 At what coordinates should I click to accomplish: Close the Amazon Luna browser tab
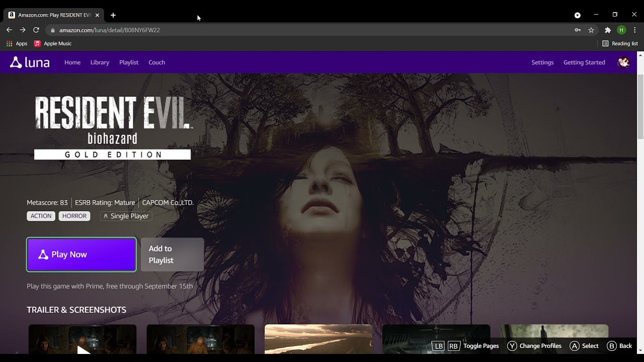(x=97, y=15)
